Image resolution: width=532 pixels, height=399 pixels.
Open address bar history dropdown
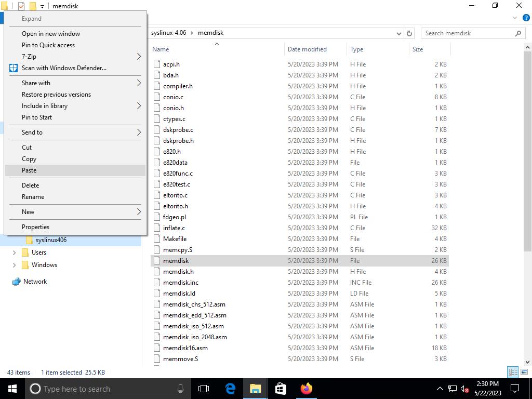click(398, 33)
